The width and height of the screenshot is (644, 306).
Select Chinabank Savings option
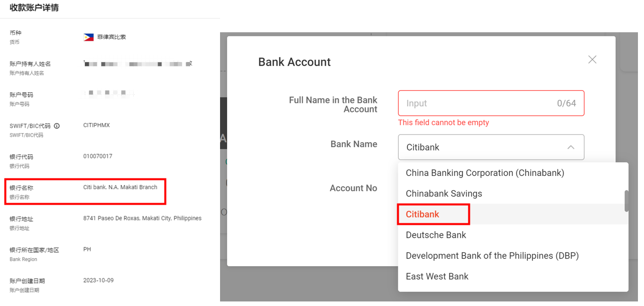coord(444,194)
